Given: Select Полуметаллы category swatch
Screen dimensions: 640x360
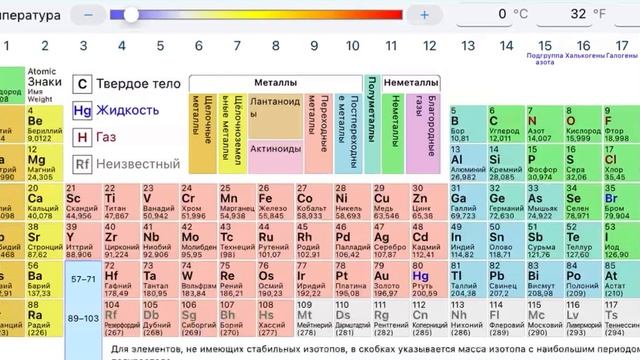Looking at the screenshot, I should pos(372,124).
